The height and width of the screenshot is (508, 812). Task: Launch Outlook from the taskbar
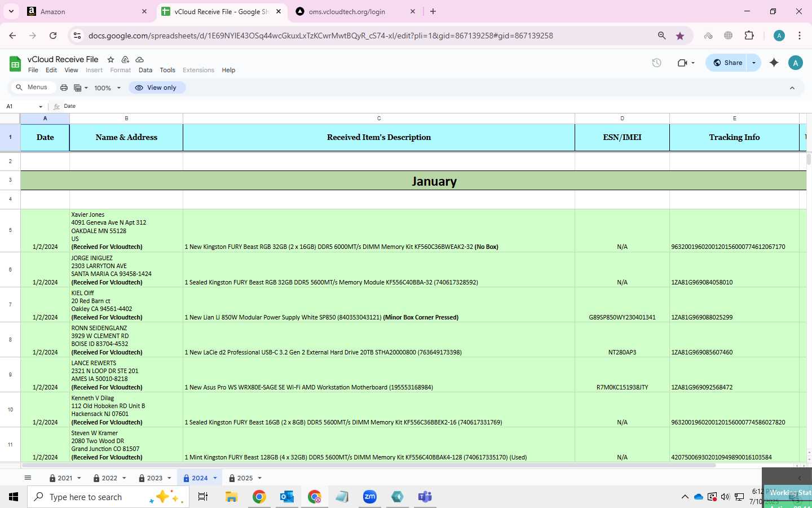[287, 497]
